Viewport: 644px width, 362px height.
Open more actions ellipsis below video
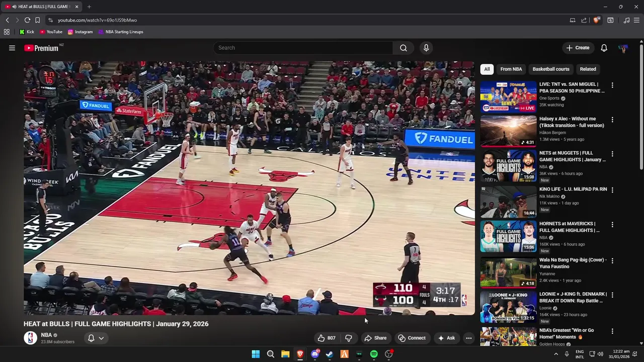click(468, 338)
